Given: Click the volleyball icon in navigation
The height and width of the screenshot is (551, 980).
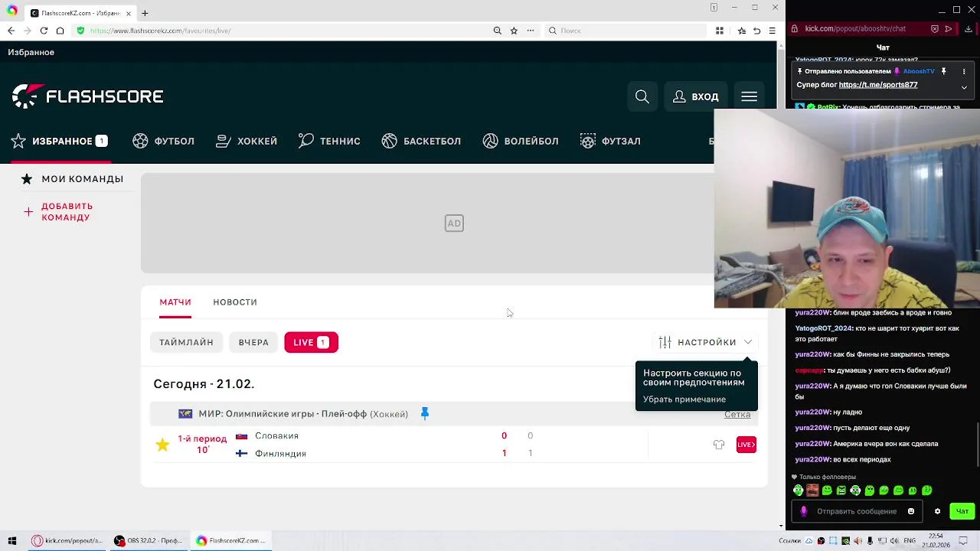Looking at the screenshot, I should pos(491,141).
